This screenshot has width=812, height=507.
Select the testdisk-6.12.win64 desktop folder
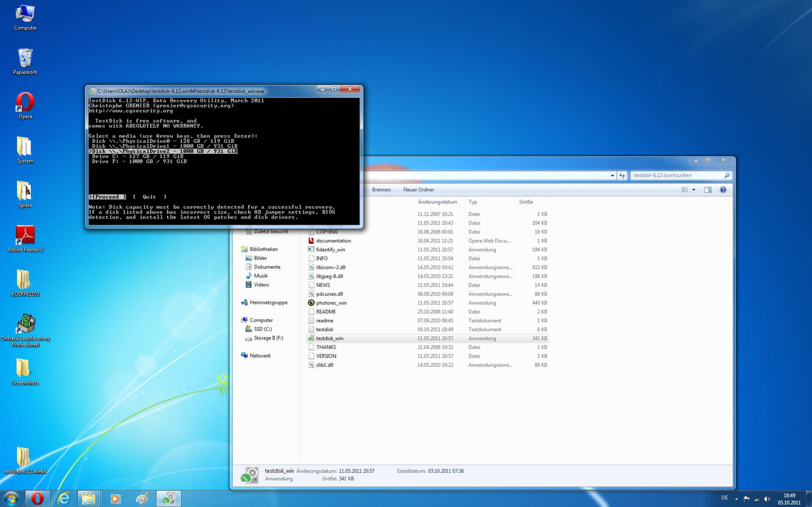tap(25, 461)
